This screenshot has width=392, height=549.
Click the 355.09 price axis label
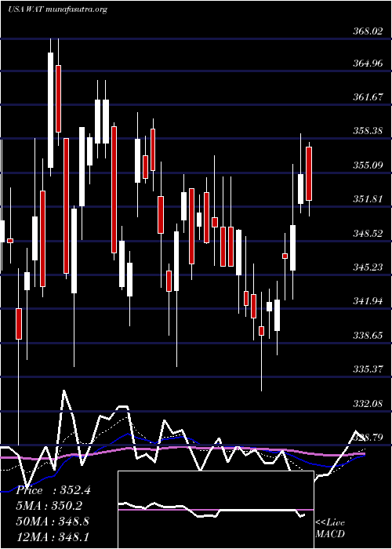368,165
